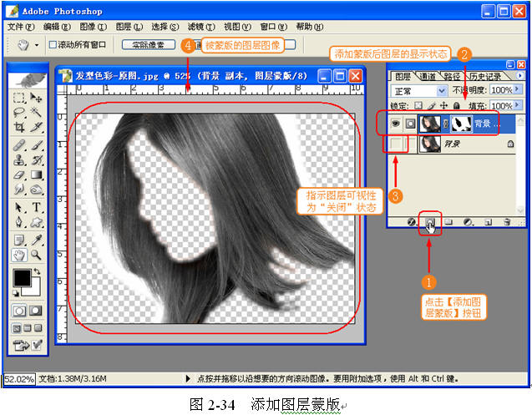
Task: Enable 滚动所有窗口 checkbox
Action: [x=53, y=44]
